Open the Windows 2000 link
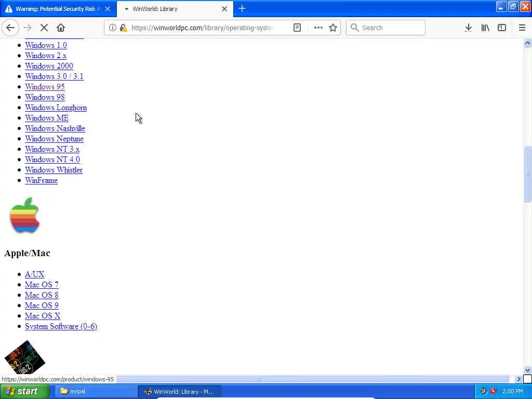Screen dimensions: 532x399 [x=49, y=66]
